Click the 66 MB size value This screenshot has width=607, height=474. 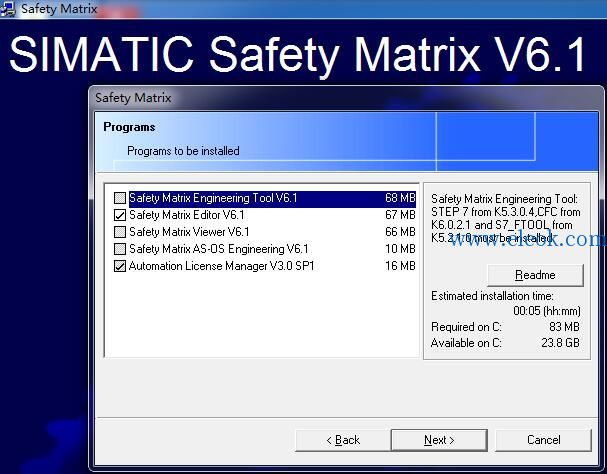click(x=400, y=232)
